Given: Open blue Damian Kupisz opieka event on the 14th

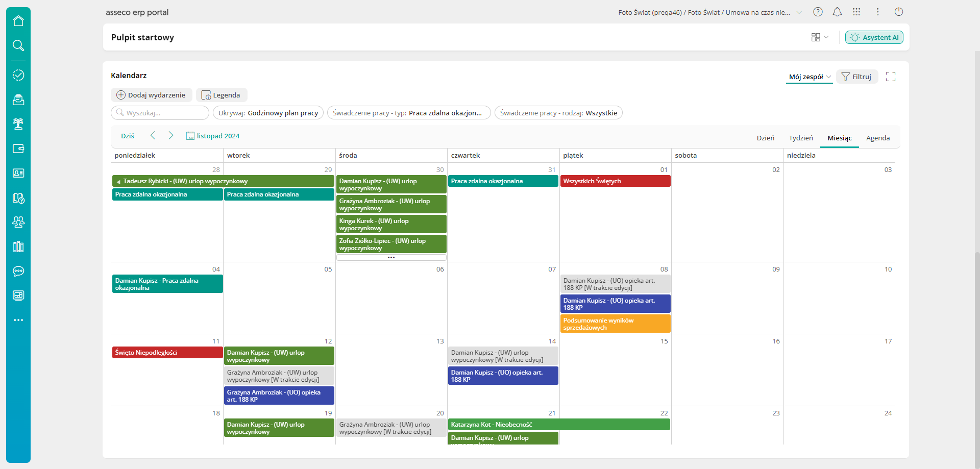Looking at the screenshot, I should click(503, 376).
